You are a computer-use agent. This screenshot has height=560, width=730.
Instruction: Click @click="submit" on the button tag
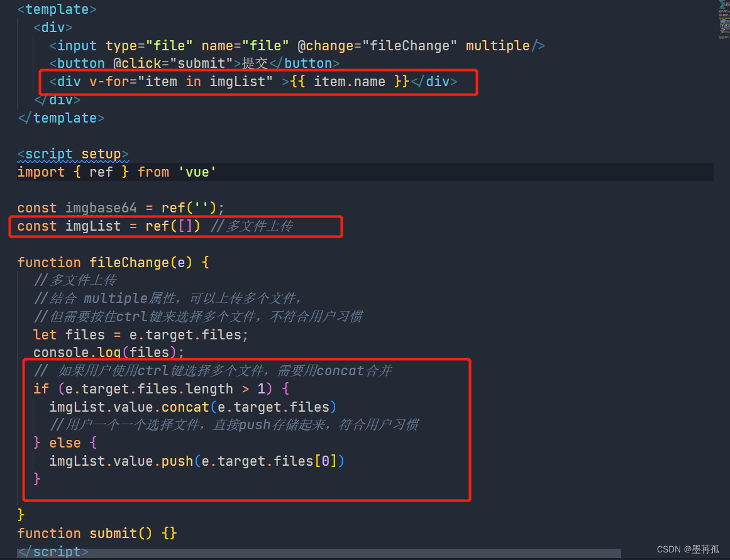click(x=173, y=63)
